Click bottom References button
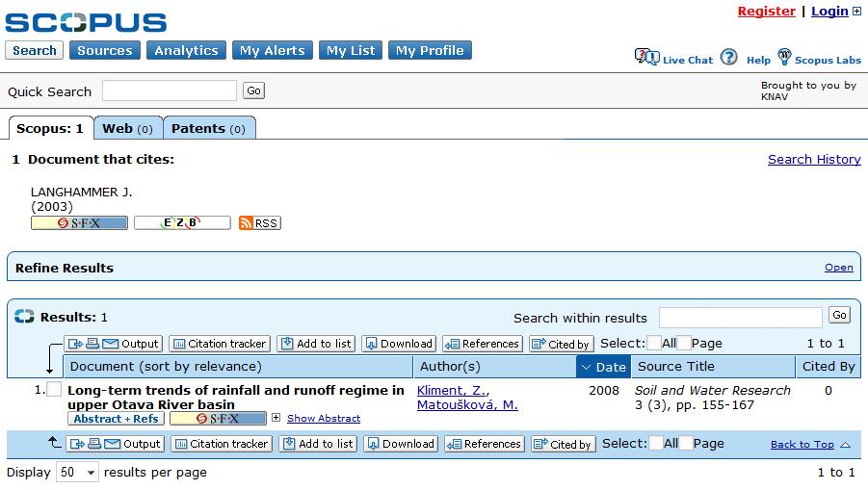Viewport: 868px width, 490px height. tap(485, 444)
